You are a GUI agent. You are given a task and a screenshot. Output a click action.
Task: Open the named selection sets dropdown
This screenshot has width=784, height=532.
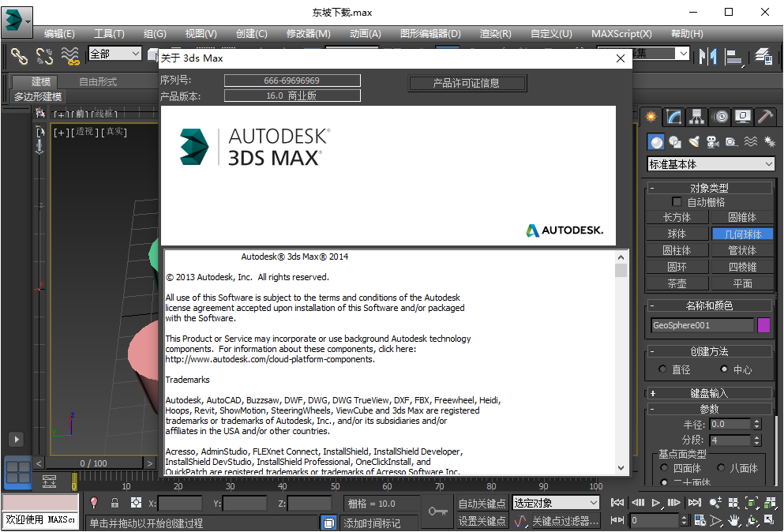644,53
